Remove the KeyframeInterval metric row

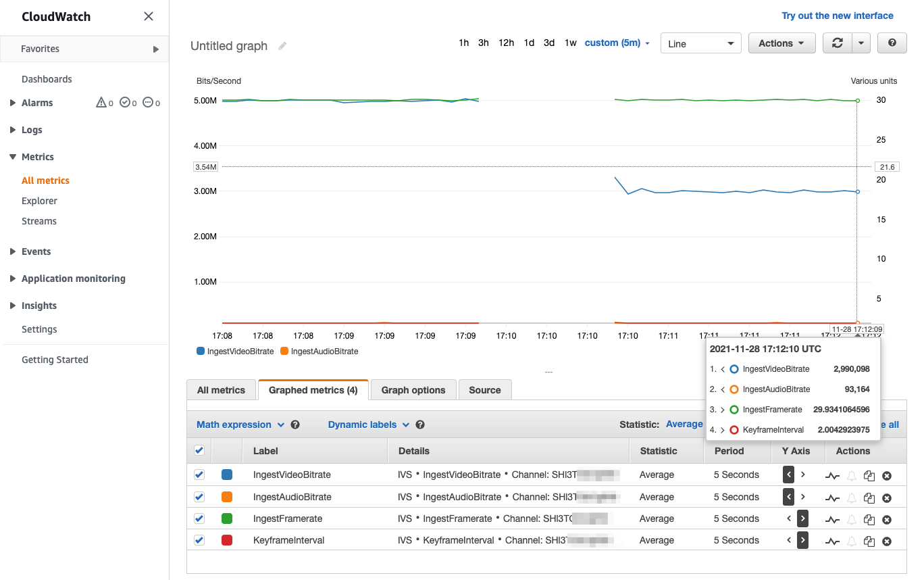click(887, 541)
